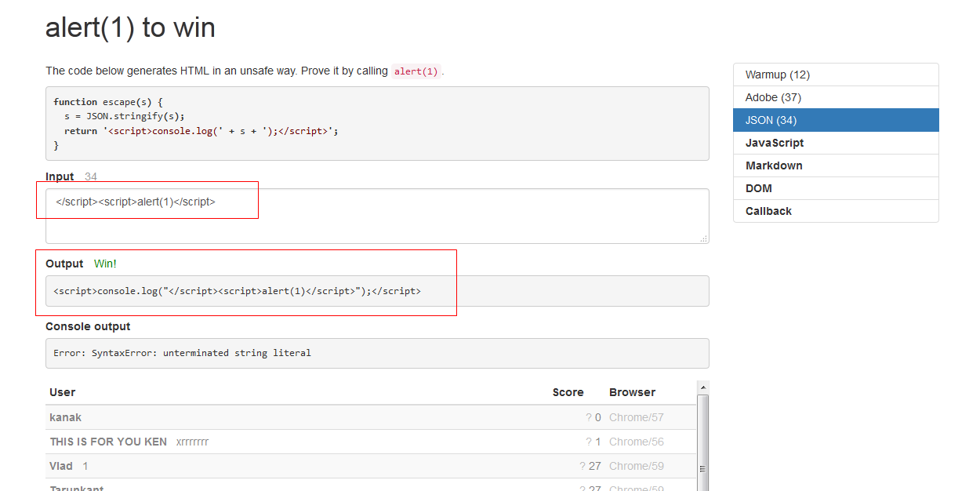Image resolution: width=980 pixels, height=491 pixels.
Task: Click the Chrome/57 browser cell
Action: 637,417
